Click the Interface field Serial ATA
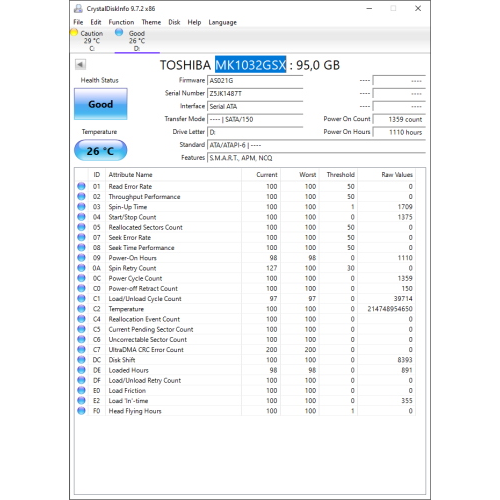The width and height of the screenshot is (500, 500). click(x=255, y=107)
